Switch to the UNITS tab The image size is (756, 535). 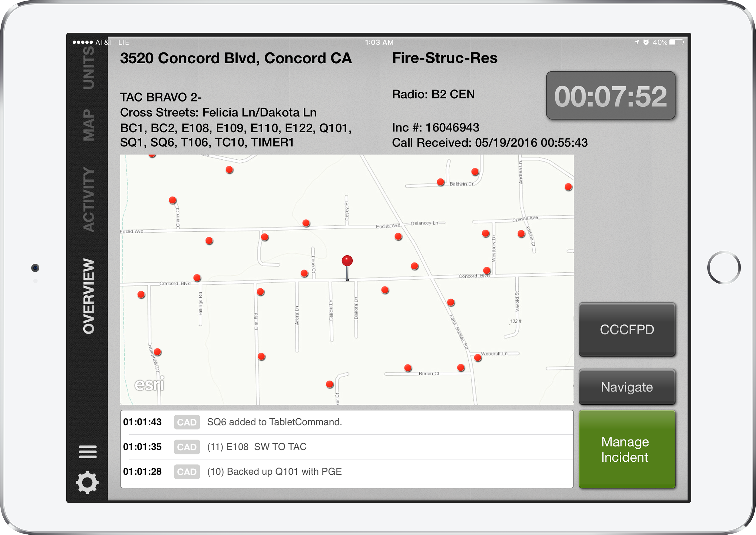click(x=88, y=68)
